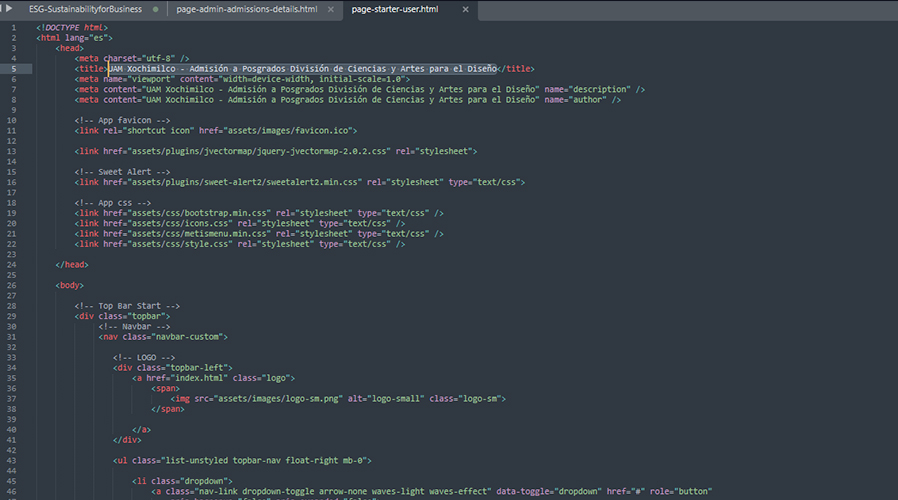
Task: Click the tab scroll arrow at top-left
Action: pos(9,9)
